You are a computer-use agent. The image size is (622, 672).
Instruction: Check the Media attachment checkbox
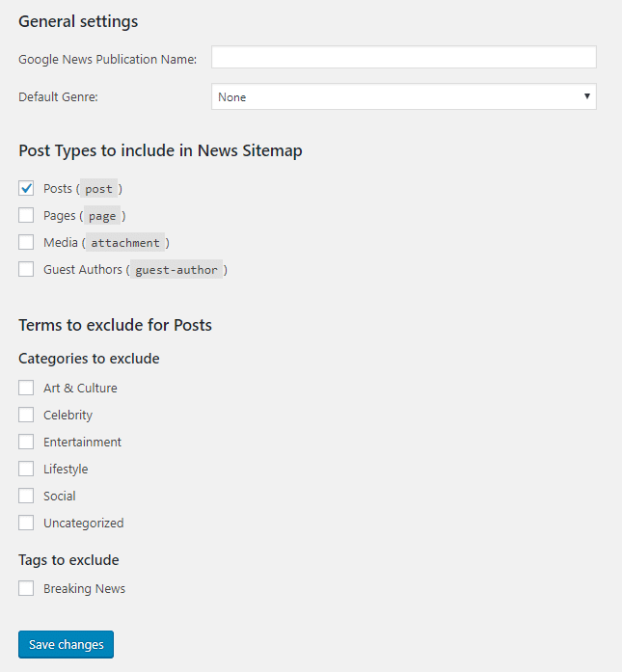(x=26, y=242)
